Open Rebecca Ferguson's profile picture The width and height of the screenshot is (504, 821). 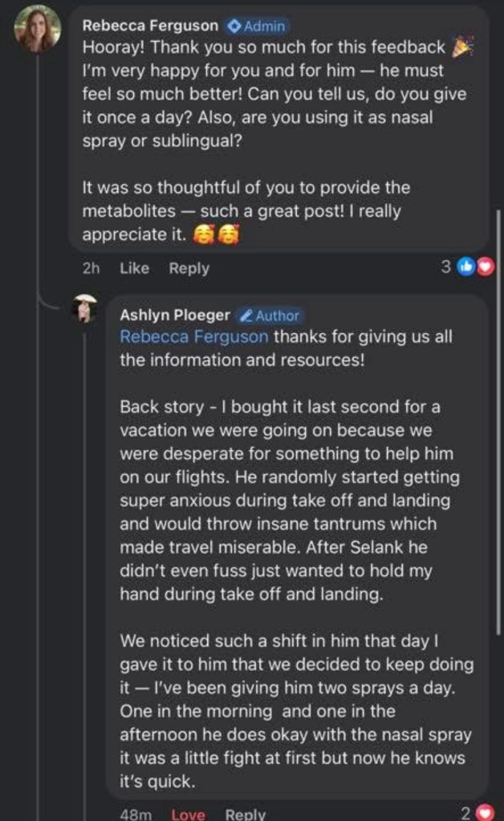point(38,29)
